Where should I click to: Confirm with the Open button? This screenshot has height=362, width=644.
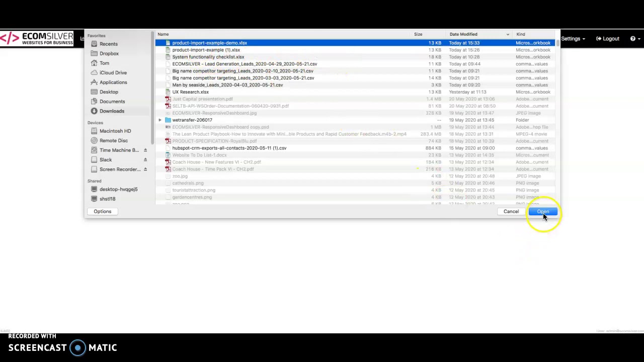pyautogui.click(x=542, y=211)
